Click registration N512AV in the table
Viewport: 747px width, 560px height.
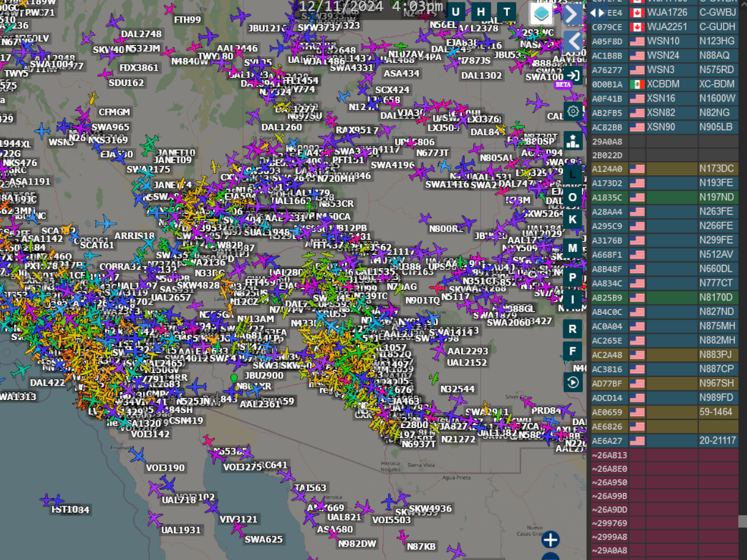tap(716, 254)
